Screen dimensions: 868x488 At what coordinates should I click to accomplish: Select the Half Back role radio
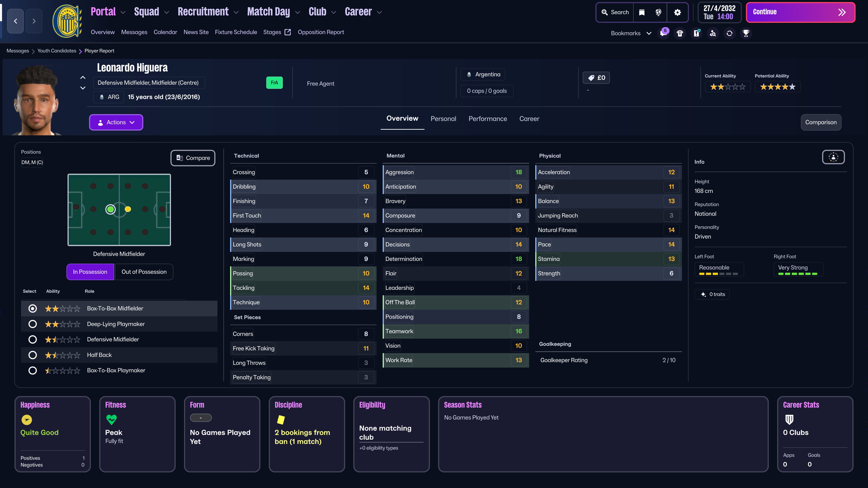tap(33, 355)
